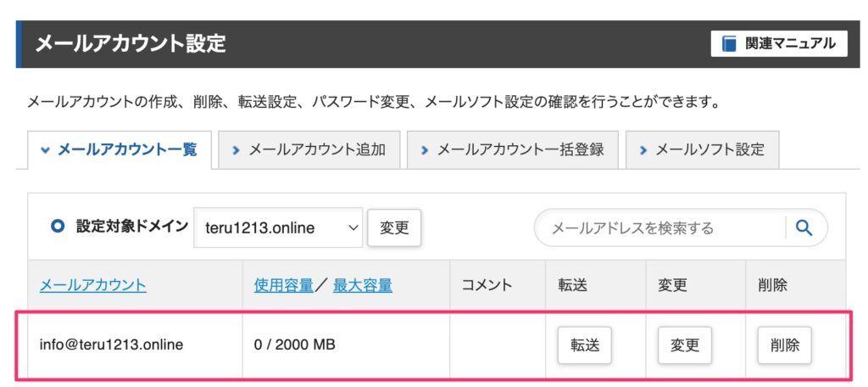Switch to メールアカウント追加 tab
This screenshot has height=387, width=868.
pos(309,149)
